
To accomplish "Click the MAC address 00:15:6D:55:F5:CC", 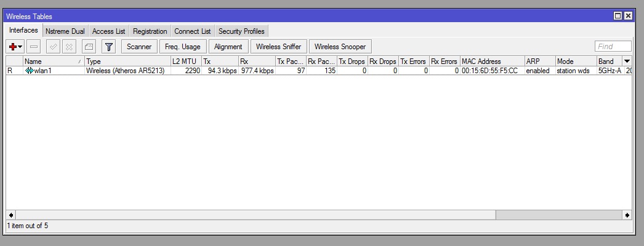I will click(489, 71).
